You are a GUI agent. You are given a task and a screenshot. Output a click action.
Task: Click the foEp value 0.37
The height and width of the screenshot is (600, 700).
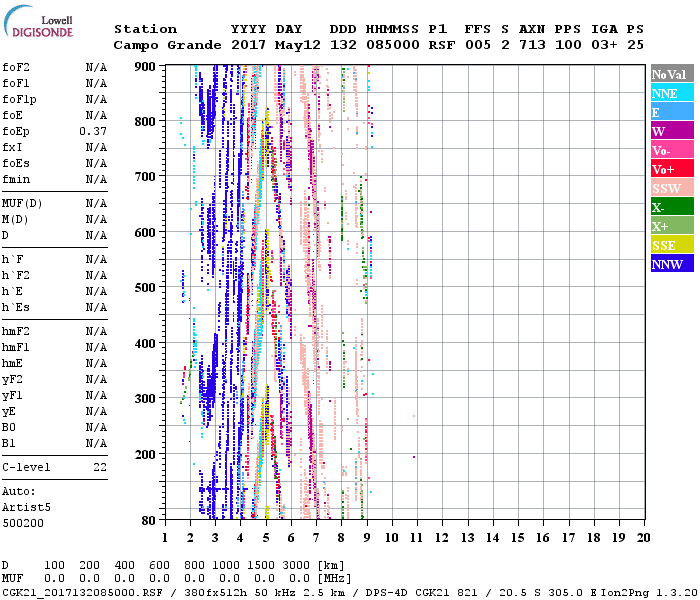tap(93, 131)
